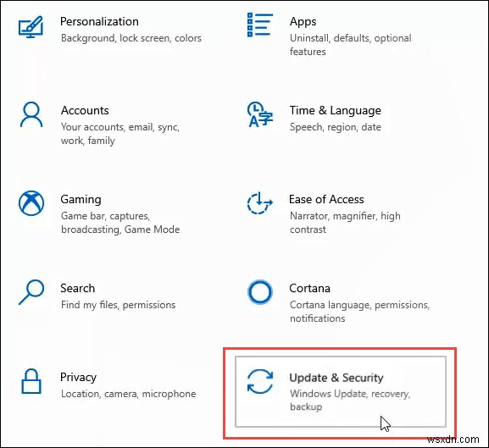Open the Accounts person icon
The width and height of the screenshot is (489, 448).
coord(31,114)
